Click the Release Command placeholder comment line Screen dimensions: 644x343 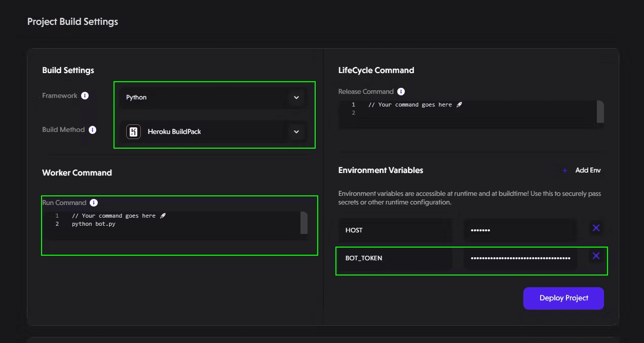[415, 105]
